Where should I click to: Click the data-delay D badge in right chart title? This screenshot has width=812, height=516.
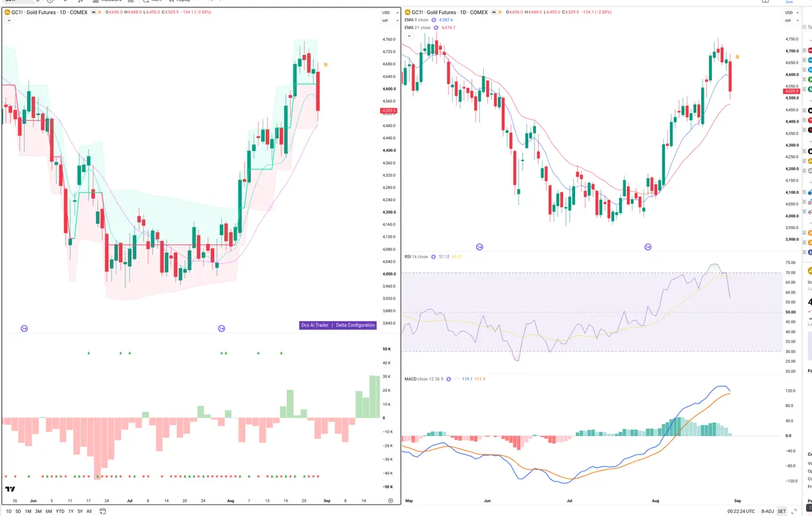pos(499,12)
